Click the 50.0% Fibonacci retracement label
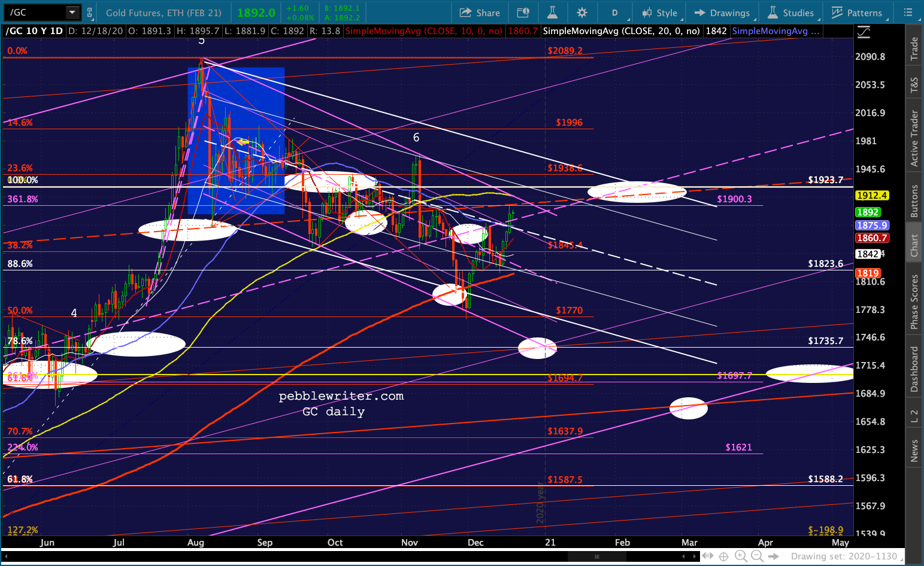 click(20, 311)
